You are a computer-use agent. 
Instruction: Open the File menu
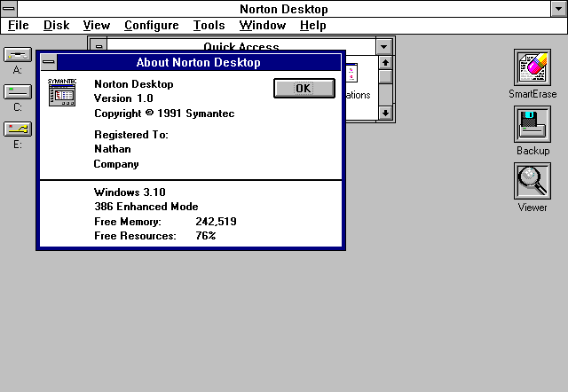(x=18, y=26)
